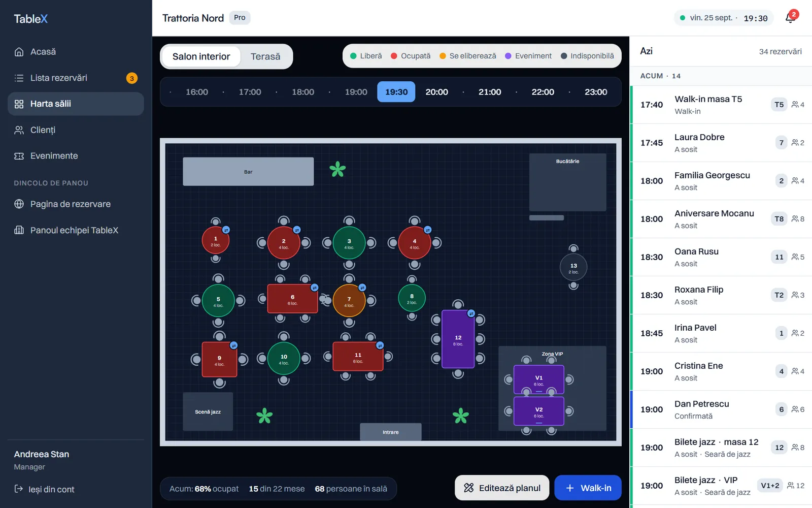Click the Pro plan badge
Viewport: 812px width, 508px height.
click(x=240, y=18)
